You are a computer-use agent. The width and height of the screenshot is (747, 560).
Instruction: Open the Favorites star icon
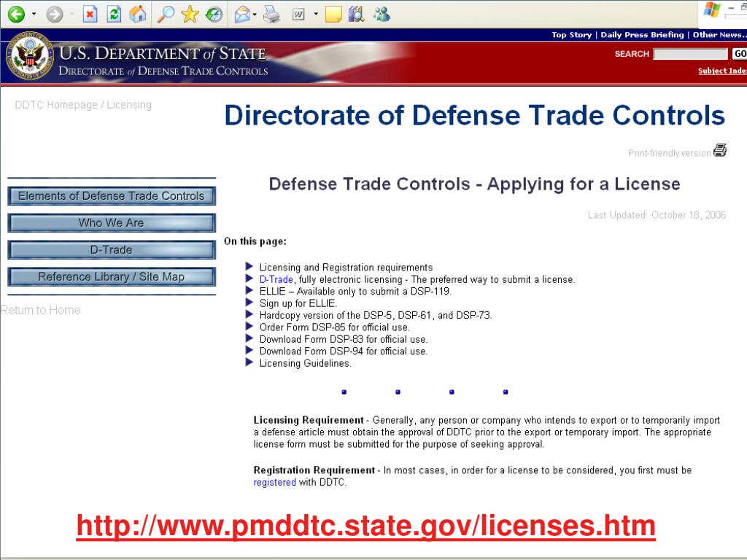pyautogui.click(x=190, y=15)
